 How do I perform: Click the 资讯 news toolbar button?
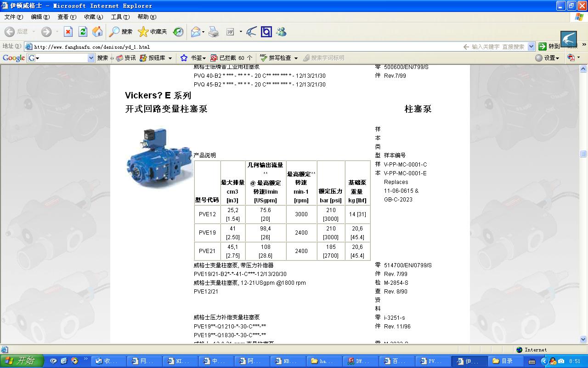click(126, 58)
